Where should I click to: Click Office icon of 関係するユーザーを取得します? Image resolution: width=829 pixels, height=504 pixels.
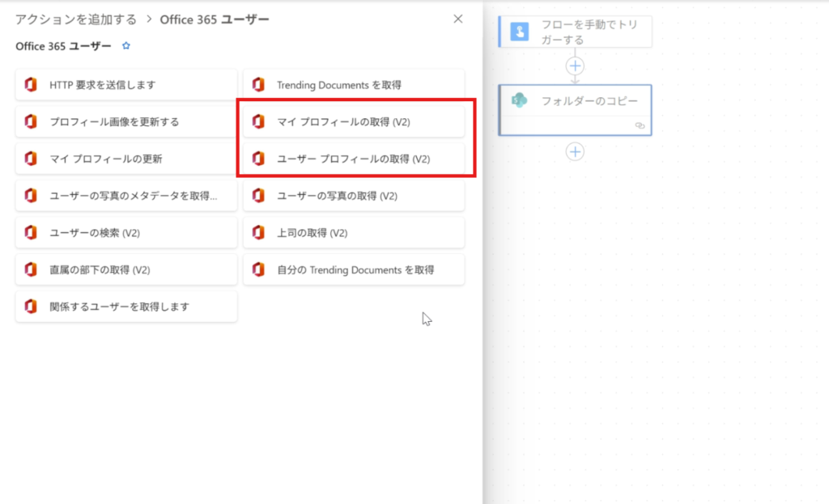click(31, 307)
